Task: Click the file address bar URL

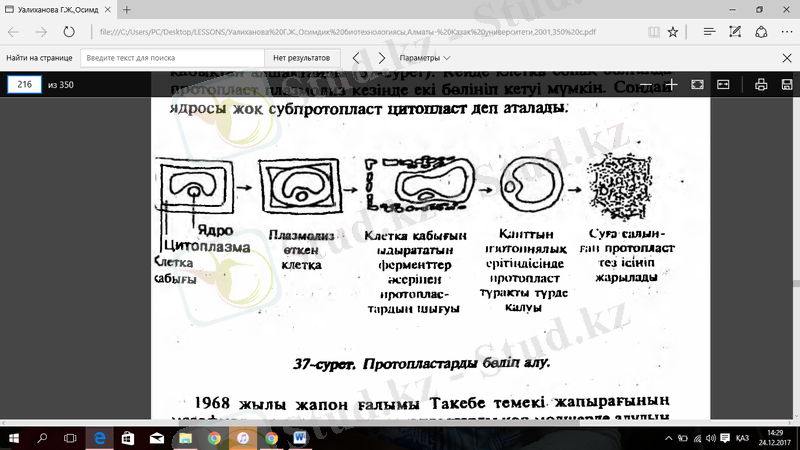Action: pyautogui.click(x=347, y=32)
